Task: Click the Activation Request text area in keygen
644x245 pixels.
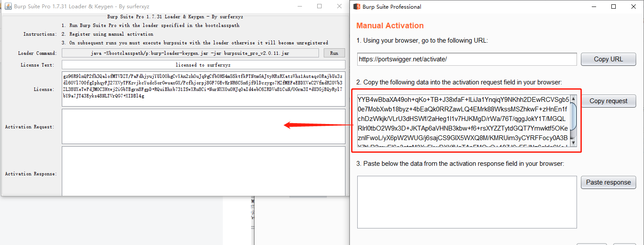Action: 203,127
